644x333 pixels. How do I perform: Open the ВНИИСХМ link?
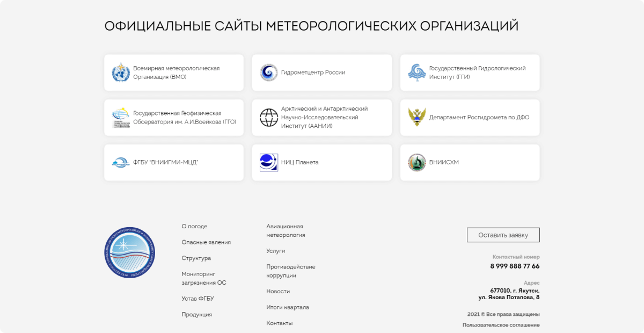(x=470, y=162)
